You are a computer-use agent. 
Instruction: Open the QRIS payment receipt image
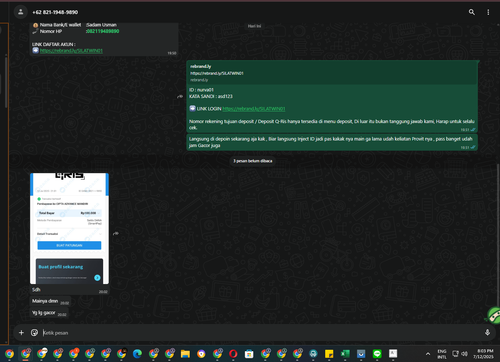[x=69, y=228]
